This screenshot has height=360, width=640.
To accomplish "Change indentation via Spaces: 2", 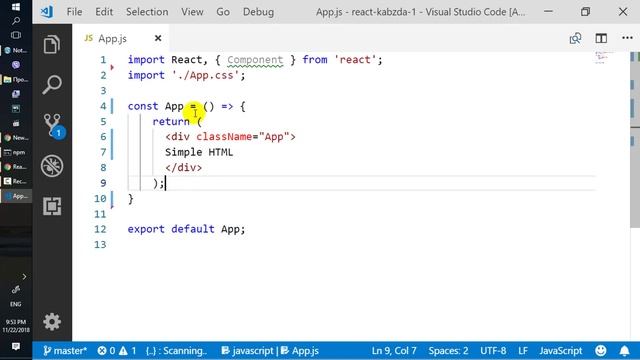I will coord(448,351).
